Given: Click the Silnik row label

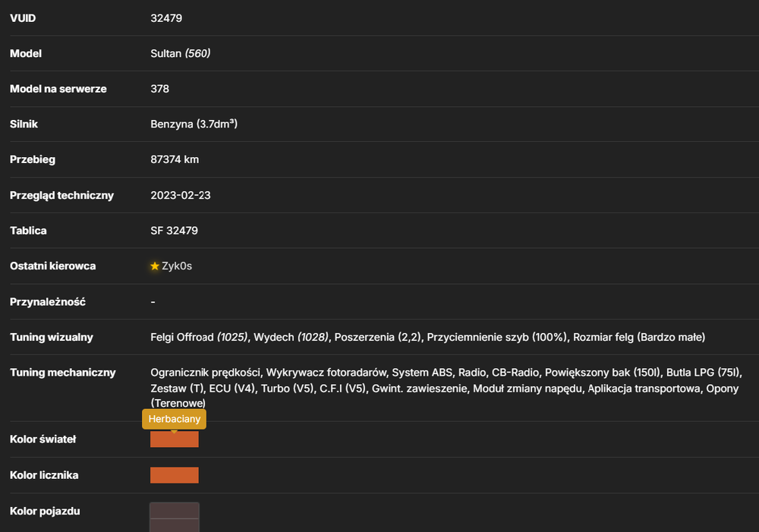Looking at the screenshot, I should [x=24, y=124].
